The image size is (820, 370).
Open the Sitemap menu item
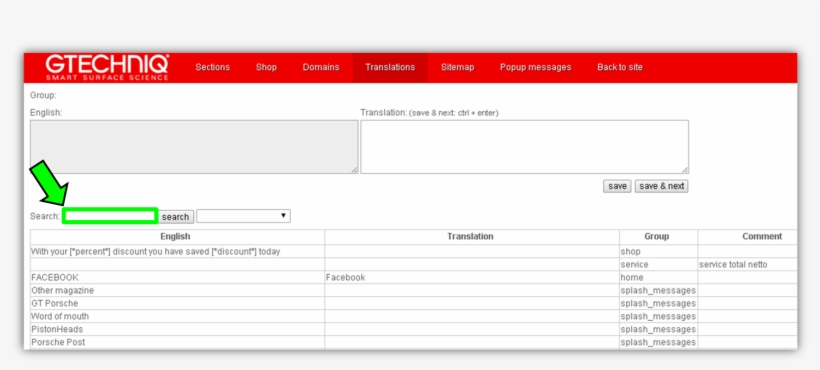458,67
